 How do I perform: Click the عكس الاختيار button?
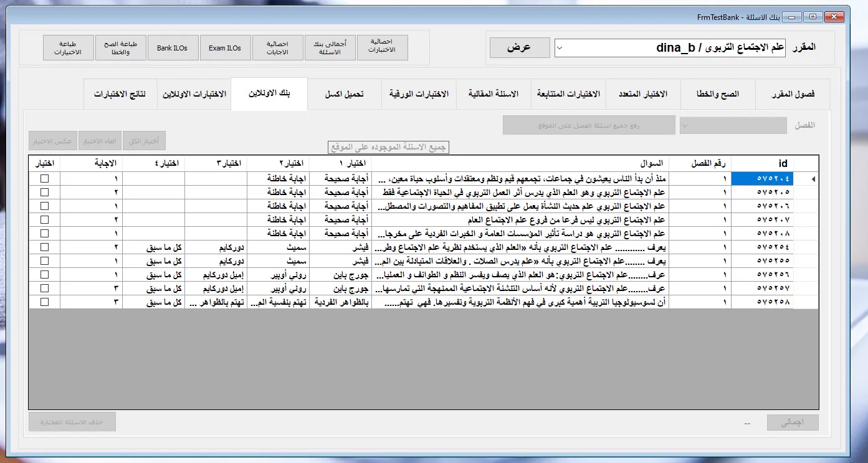click(52, 141)
